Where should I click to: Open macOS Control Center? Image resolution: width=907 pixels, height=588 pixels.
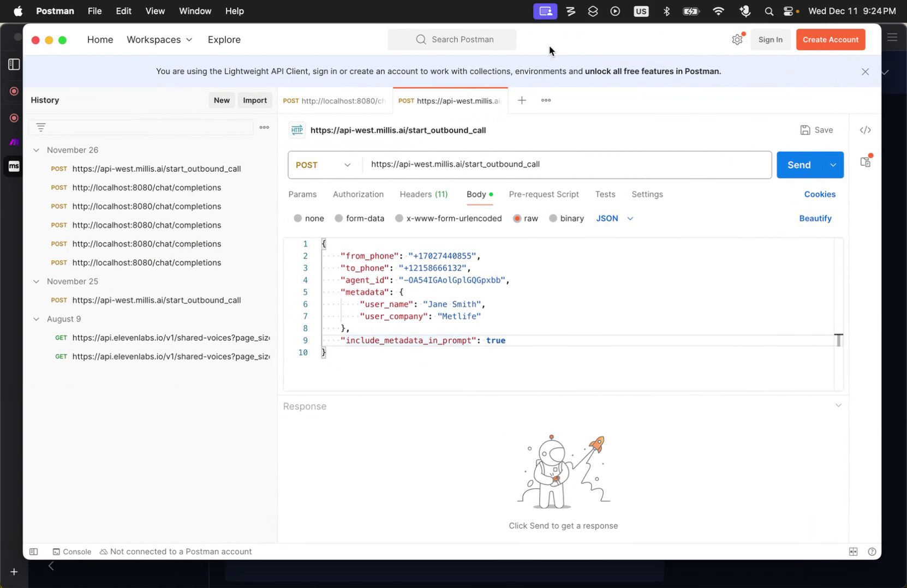(x=789, y=10)
